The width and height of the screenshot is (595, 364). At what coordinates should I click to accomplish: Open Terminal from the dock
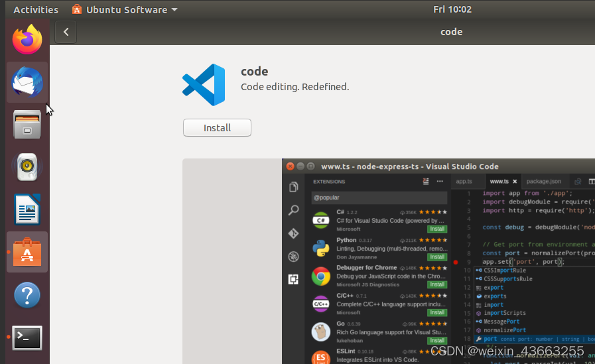coord(27,338)
